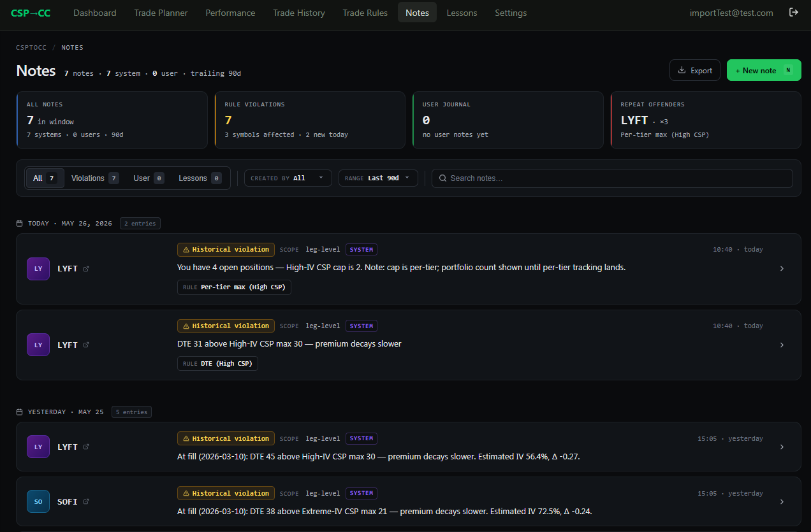Click Historical violation badge on 4 open positions note
811x532 pixels.
[x=226, y=250]
